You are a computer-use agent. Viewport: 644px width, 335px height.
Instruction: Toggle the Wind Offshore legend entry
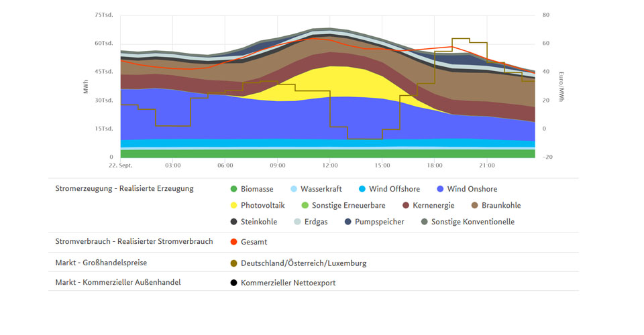click(x=389, y=189)
